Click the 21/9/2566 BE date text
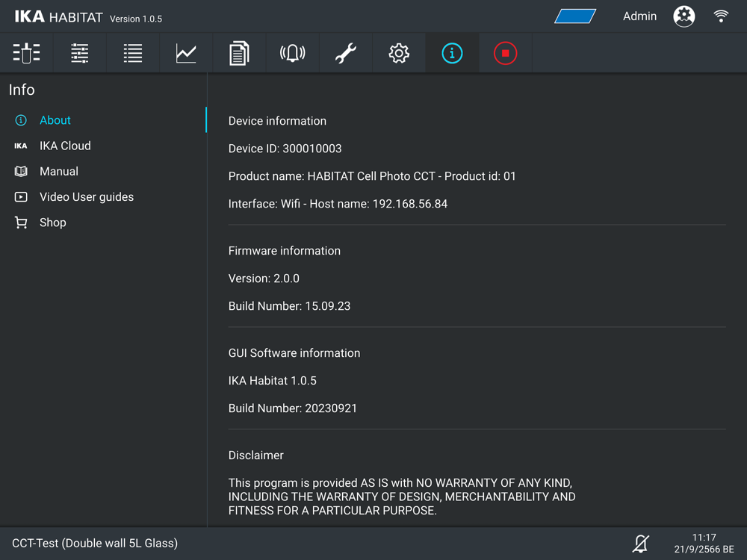 704,549
